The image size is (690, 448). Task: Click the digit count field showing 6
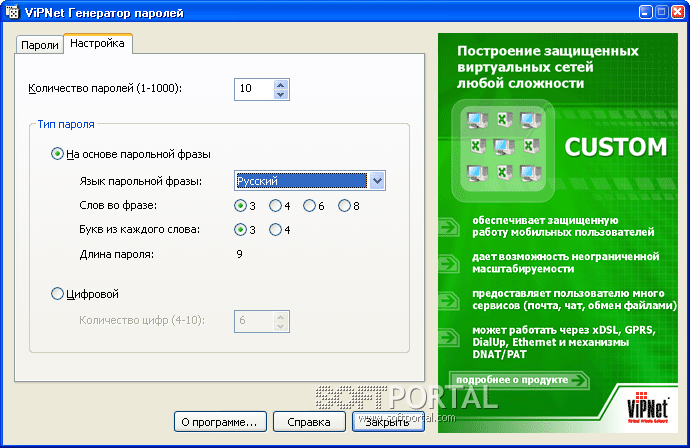[254, 321]
